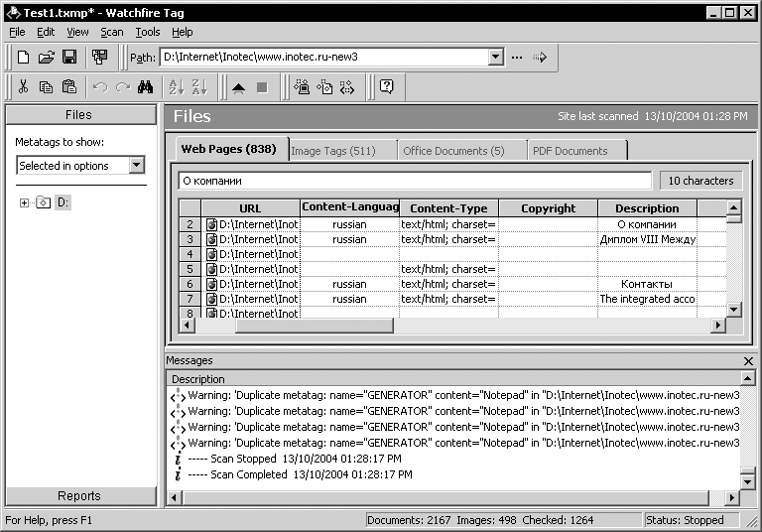Click the 'The integrated acco' description cell

(x=647, y=299)
